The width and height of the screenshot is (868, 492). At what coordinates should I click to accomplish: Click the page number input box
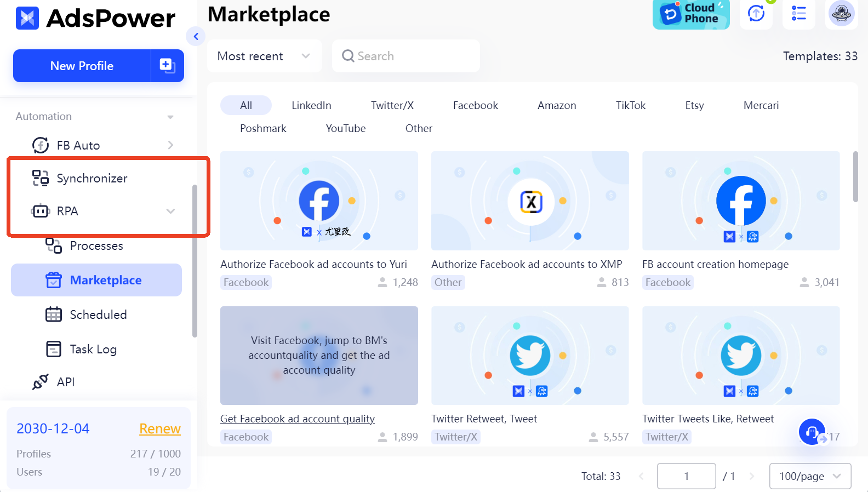(686, 476)
